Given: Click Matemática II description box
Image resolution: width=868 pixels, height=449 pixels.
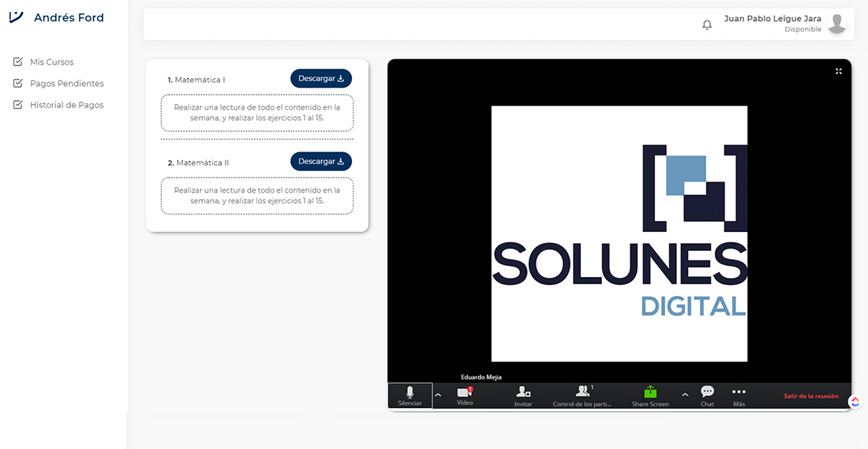Looking at the screenshot, I should [257, 196].
